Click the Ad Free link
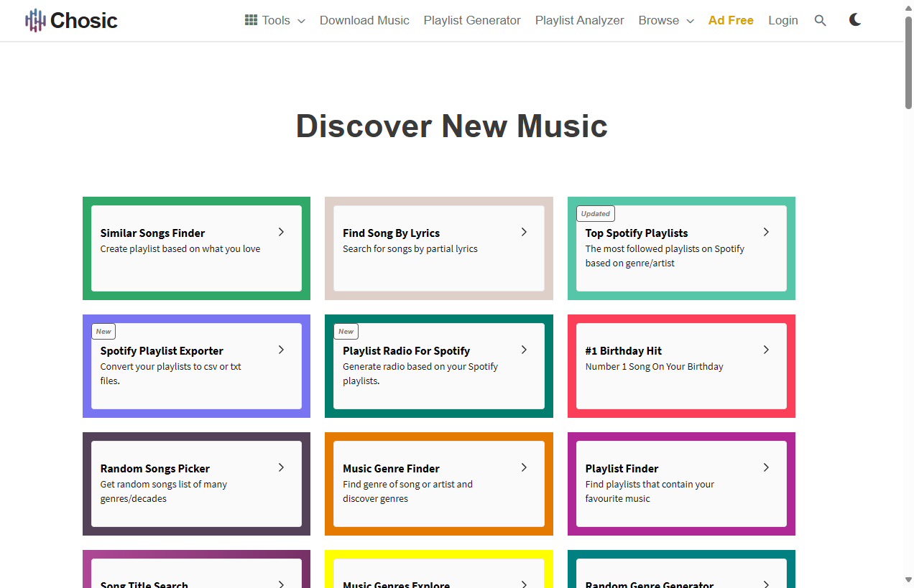Viewport: 914px width, 588px height. coord(731,20)
